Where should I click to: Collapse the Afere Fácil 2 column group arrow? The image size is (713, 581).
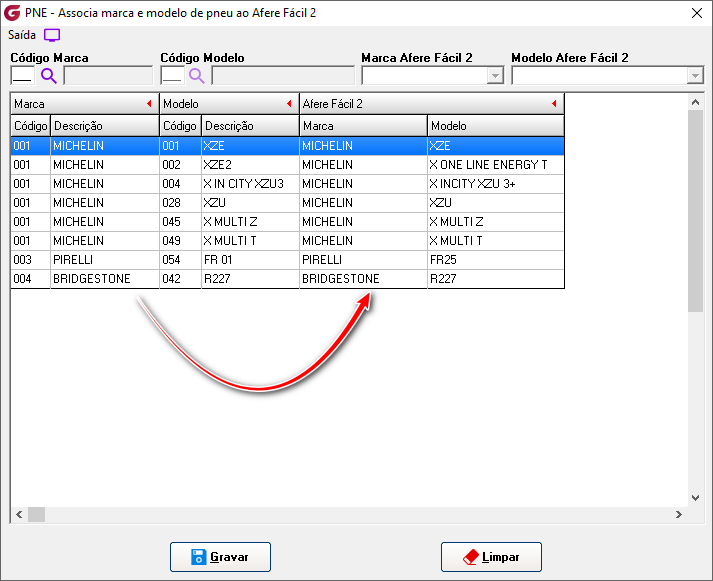554,104
